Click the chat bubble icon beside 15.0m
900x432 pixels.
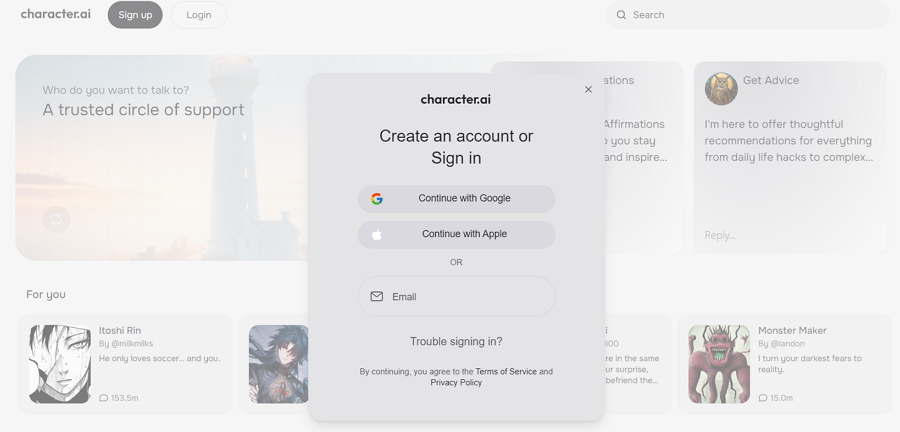point(763,398)
